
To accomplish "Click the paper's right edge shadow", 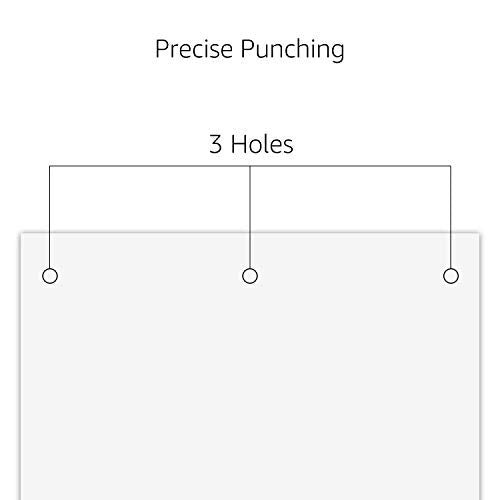I will [x=481, y=367].
